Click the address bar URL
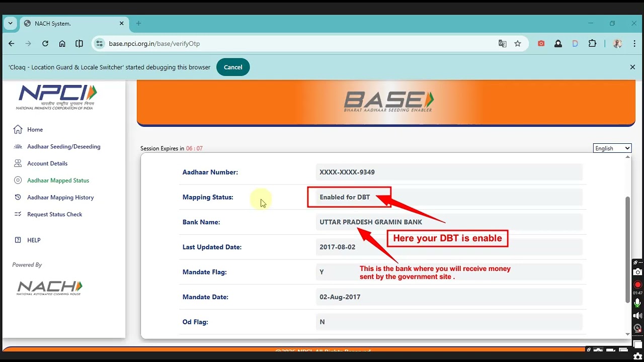This screenshot has height=362, width=644. coord(154,44)
